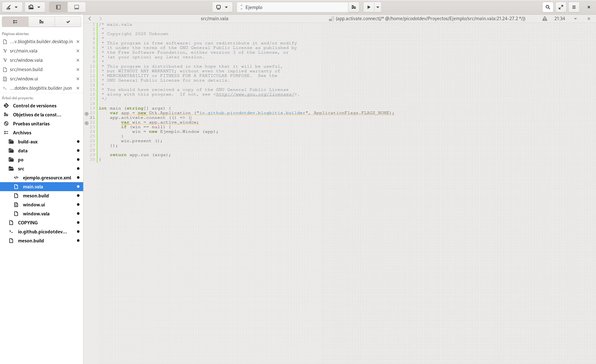Switch sidebar to checkmark tab
The width and height of the screenshot is (596, 364).
68,22
